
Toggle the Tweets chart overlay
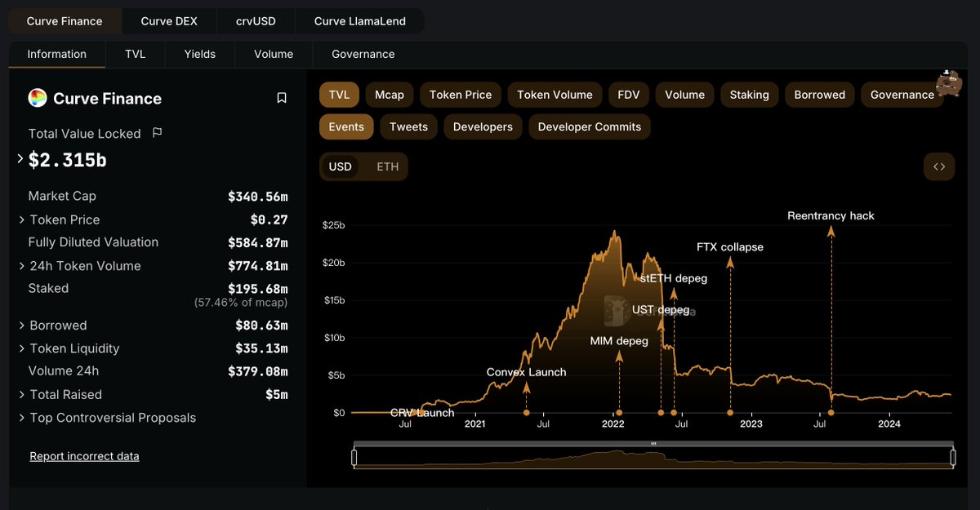click(x=408, y=126)
